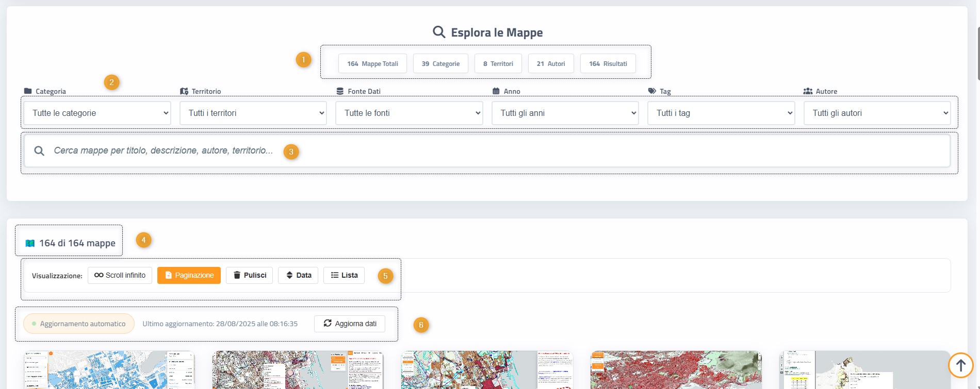
Task: Enable Scroll infinito view mode
Action: tap(120, 275)
